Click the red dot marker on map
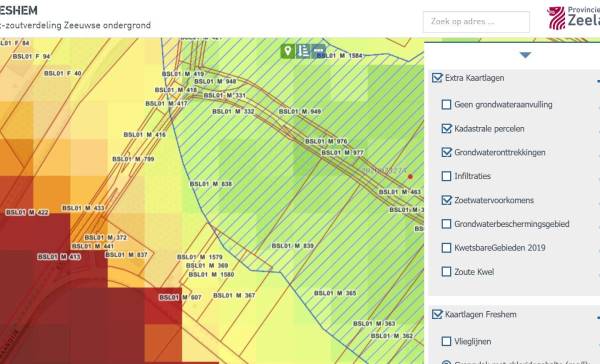Screen dimensions: 600x364 (x=410, y=176)
